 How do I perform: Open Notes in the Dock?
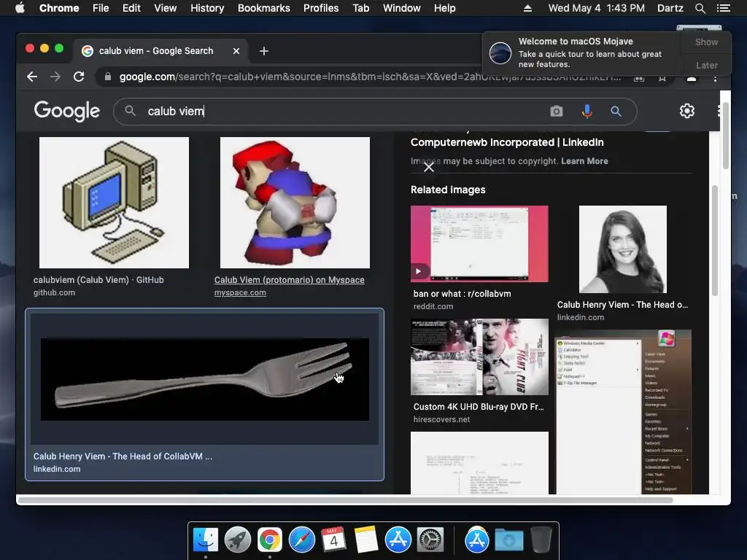click(x=366, y=540)
